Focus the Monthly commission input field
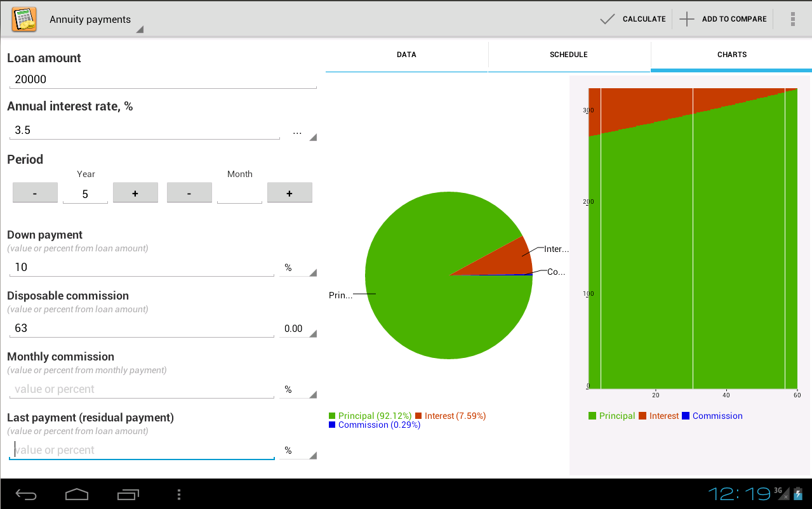Image resolution: width=812 pixels, height=509 pixels. point(142,390)
